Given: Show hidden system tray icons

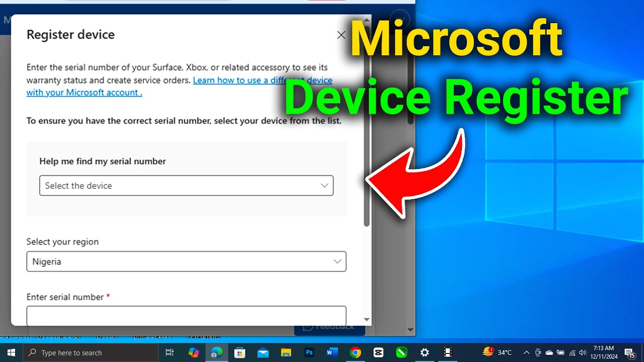Looking at the screenshot, I should (x=526, y=352).
